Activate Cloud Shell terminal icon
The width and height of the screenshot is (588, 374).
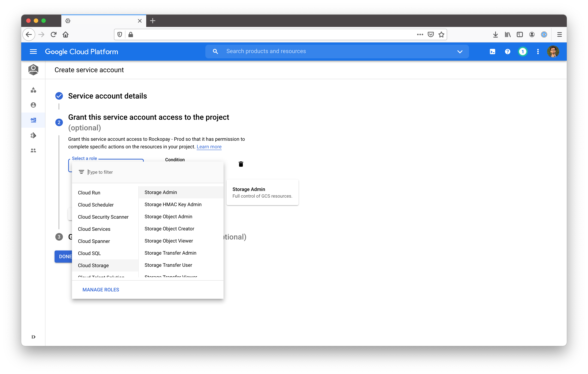point(492,52)
